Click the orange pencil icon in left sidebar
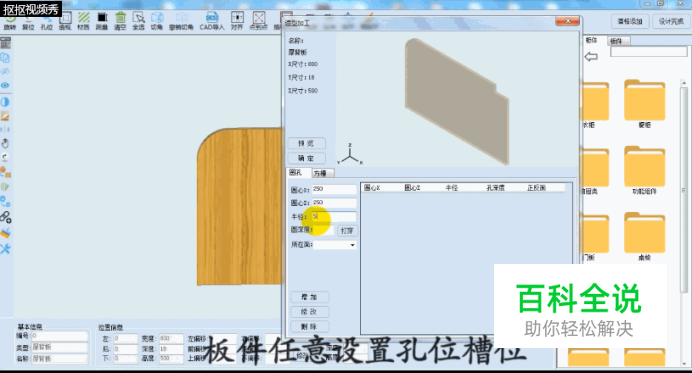 [5, 117]
